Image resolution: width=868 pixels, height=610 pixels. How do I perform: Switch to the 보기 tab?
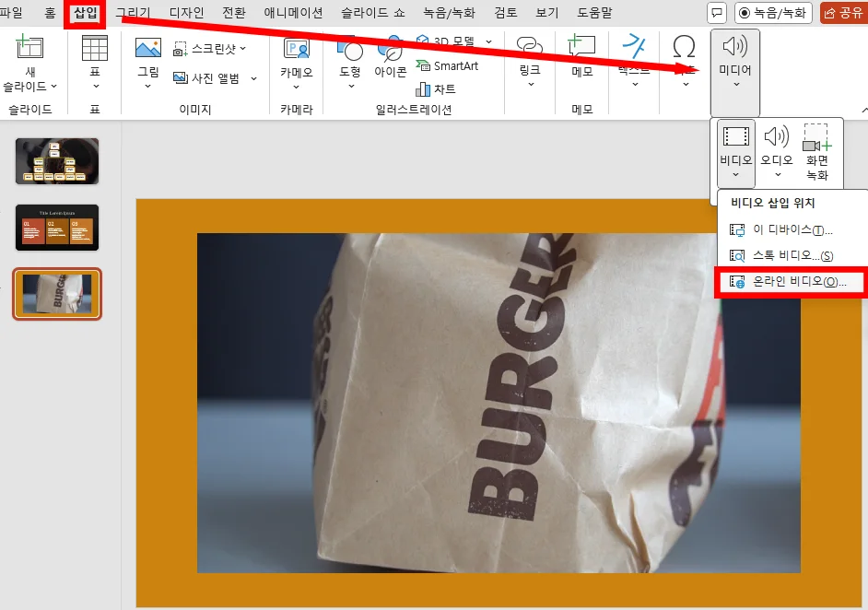point(547,13)
